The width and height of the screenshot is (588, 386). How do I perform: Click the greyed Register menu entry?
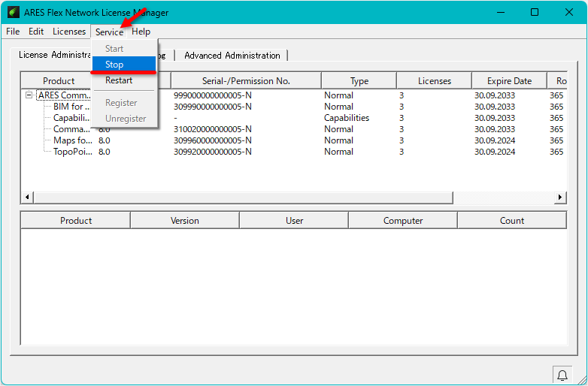(124, 103)
